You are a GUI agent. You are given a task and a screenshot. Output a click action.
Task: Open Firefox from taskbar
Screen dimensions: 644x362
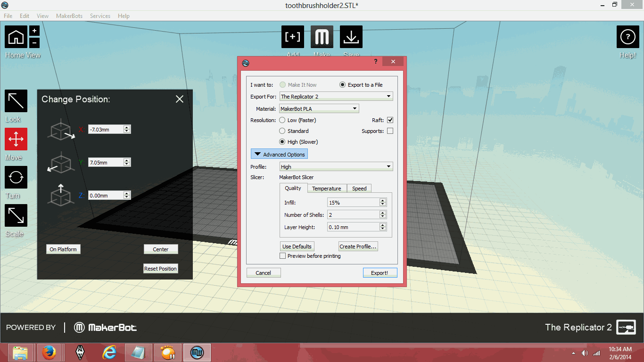point(49,353)
